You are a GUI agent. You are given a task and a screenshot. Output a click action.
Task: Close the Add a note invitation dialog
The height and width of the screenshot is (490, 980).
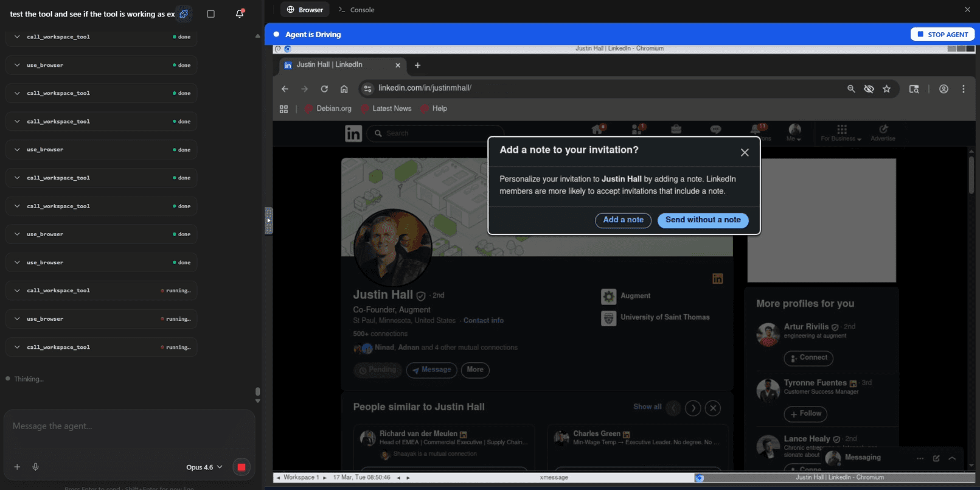coord(745,153)
